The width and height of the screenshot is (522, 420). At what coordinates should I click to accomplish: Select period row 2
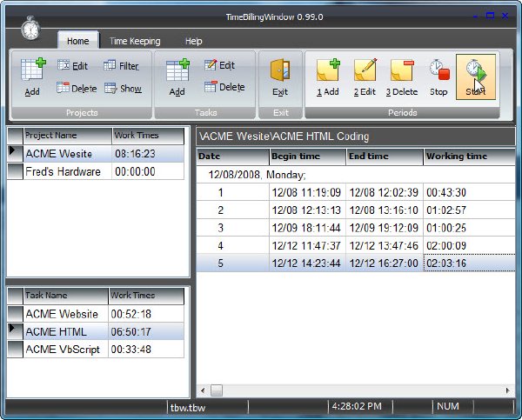pos(356,210)
